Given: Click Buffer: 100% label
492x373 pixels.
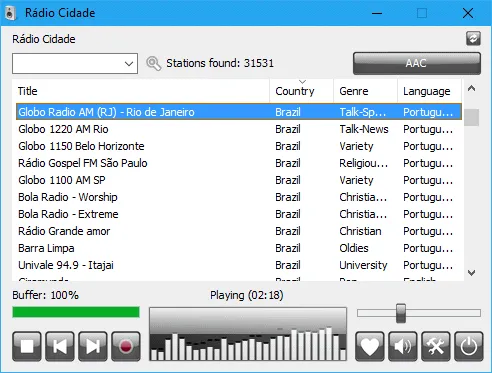Looking at the screenshot, I should (45, 295).
